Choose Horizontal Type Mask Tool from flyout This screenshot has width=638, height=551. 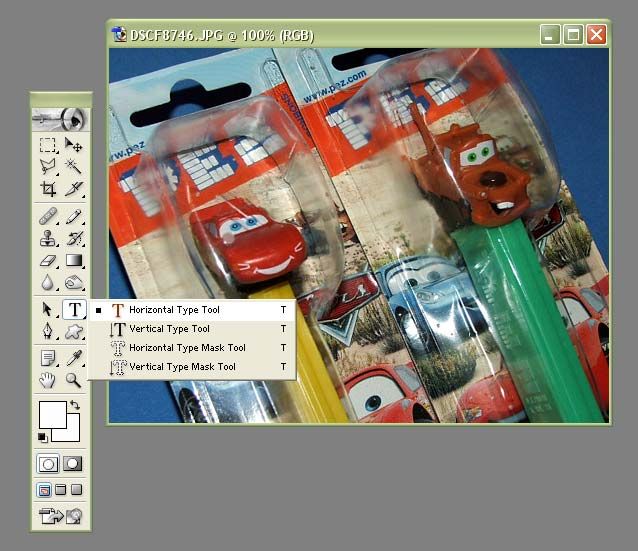[x=192, y=348]
